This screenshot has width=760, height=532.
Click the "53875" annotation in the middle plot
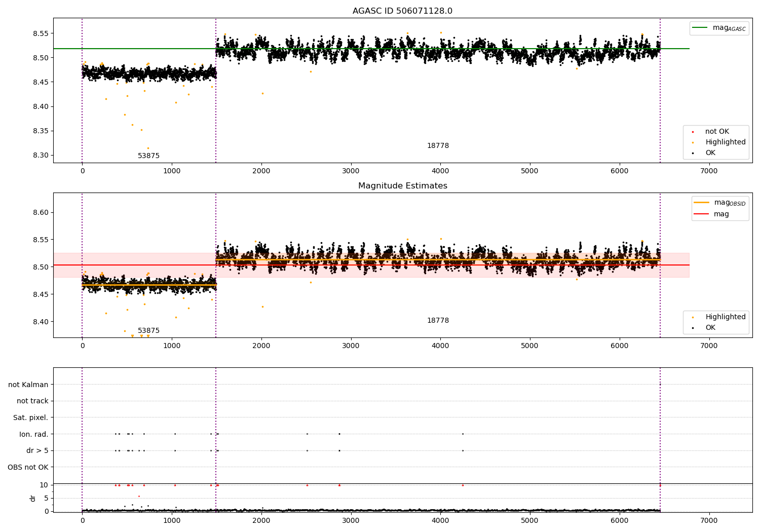point(148,331)
